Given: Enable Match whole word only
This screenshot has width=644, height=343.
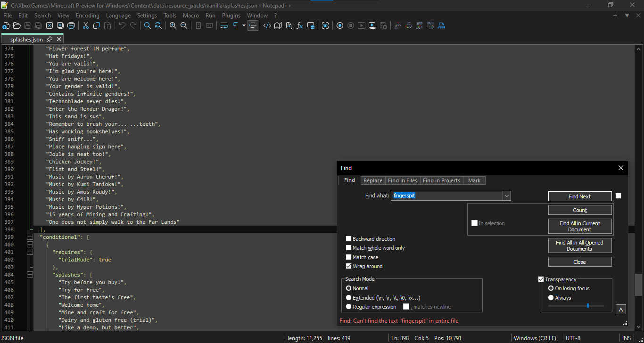Looking at the screenshot, I should pyautogui.click(x=348, y=248).
